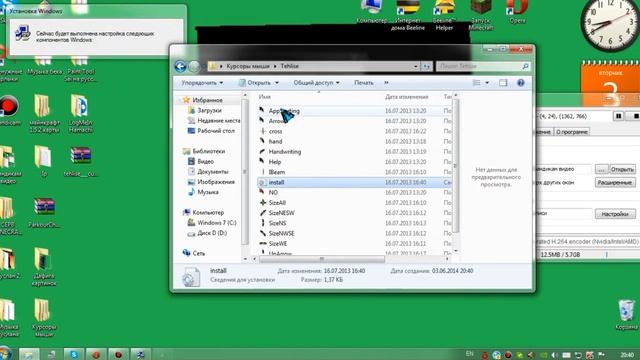The image size is (640, 360).
Task: Click the EN language indicator in tray
Action: (469, 354)
